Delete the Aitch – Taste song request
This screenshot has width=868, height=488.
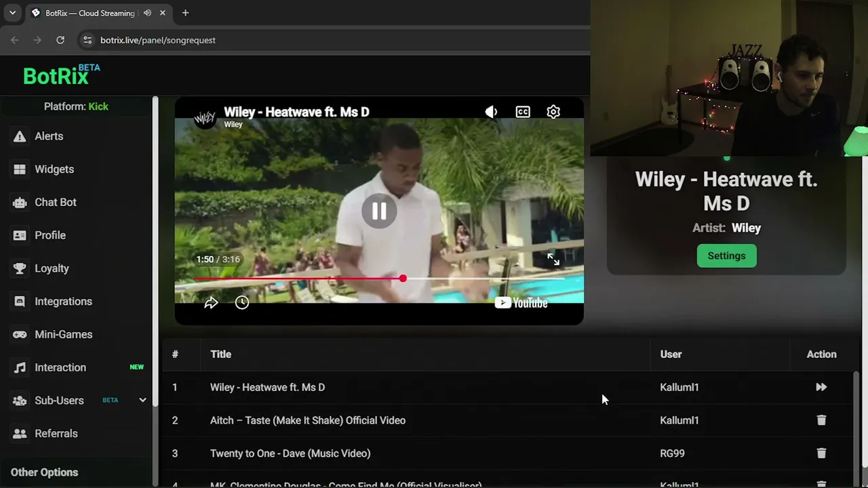[821, 420]
